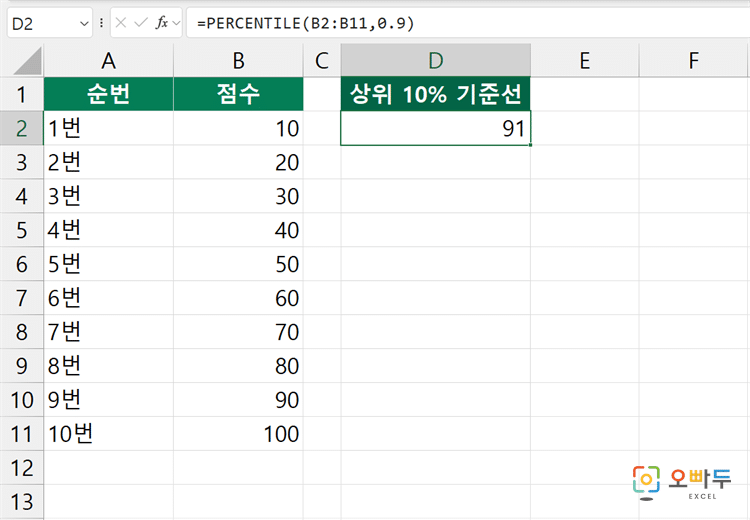
Task: Select row 5 header
Action: click(22, 230)
